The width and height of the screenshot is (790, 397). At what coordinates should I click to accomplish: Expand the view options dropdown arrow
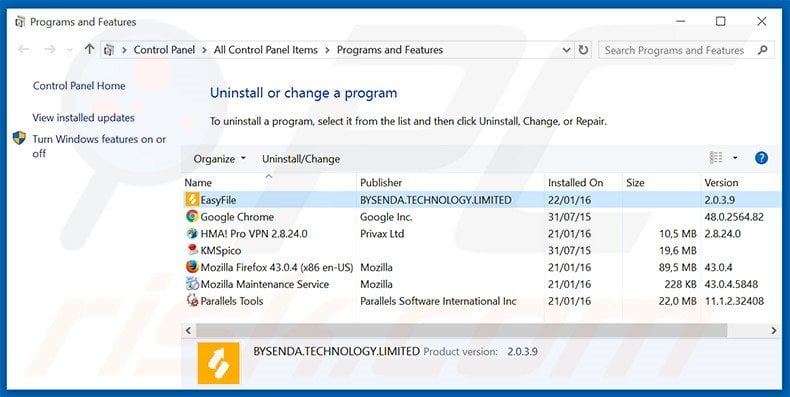point(735,158)
